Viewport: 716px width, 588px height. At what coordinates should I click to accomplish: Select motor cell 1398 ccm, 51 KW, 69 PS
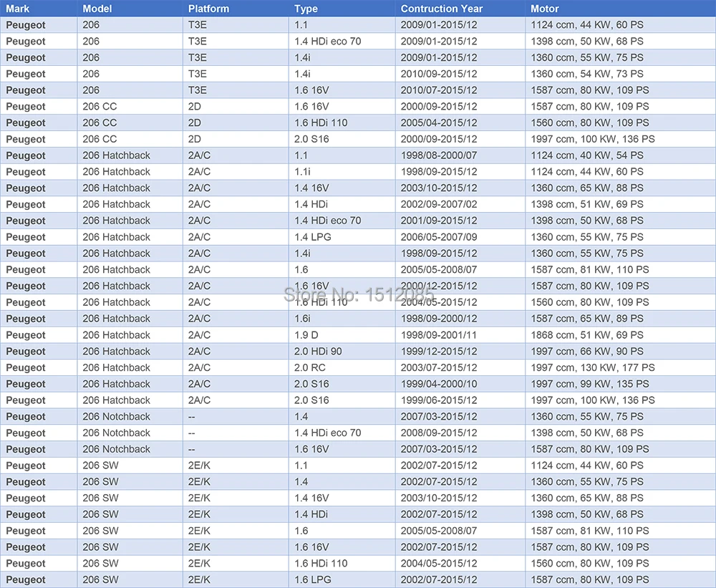point(587,204)
